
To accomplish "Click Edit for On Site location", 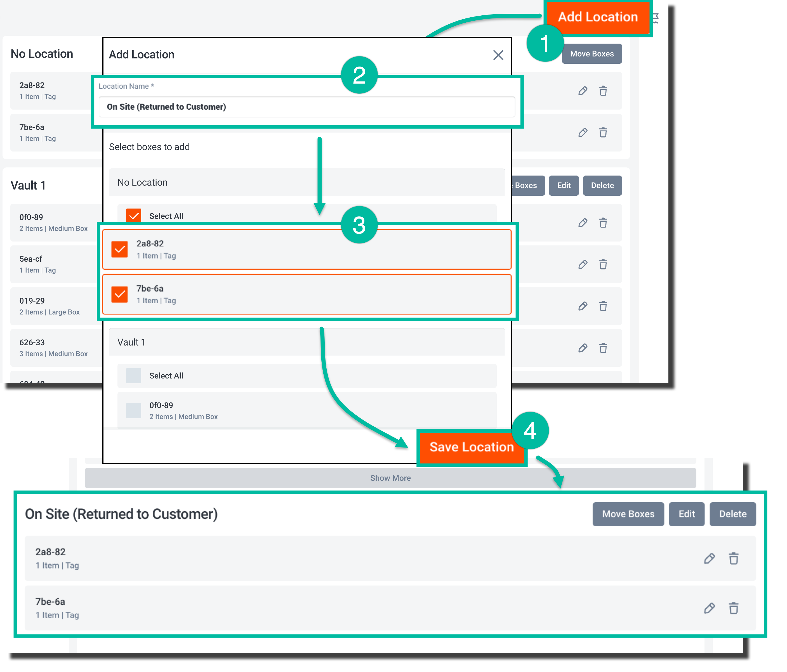I will 686,514.
